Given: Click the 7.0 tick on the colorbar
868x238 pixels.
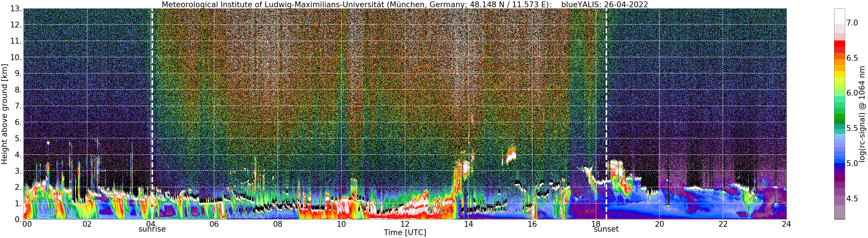Looking at the screenshot, I should click(852, 23).
